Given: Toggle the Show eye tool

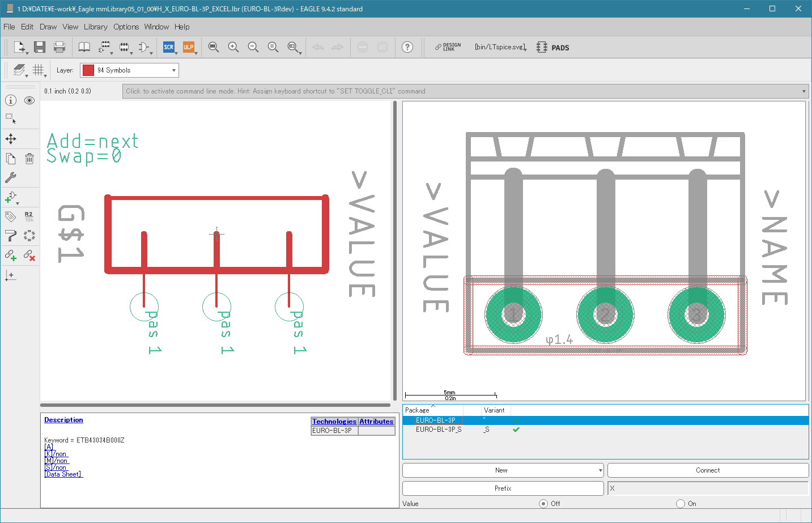Looking at the screenshot, I should 29,100.
